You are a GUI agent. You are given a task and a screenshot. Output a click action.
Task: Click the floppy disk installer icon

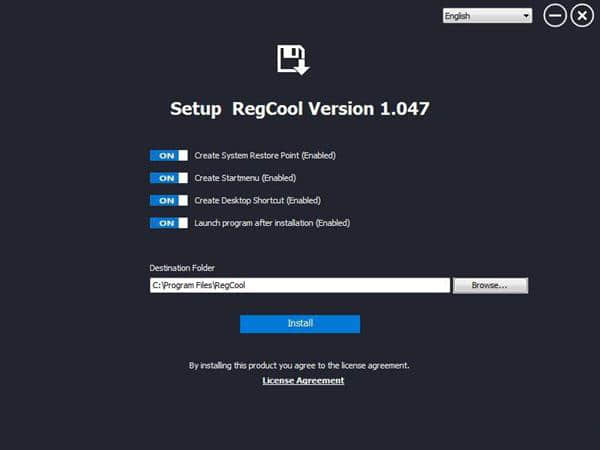[293, 59]
